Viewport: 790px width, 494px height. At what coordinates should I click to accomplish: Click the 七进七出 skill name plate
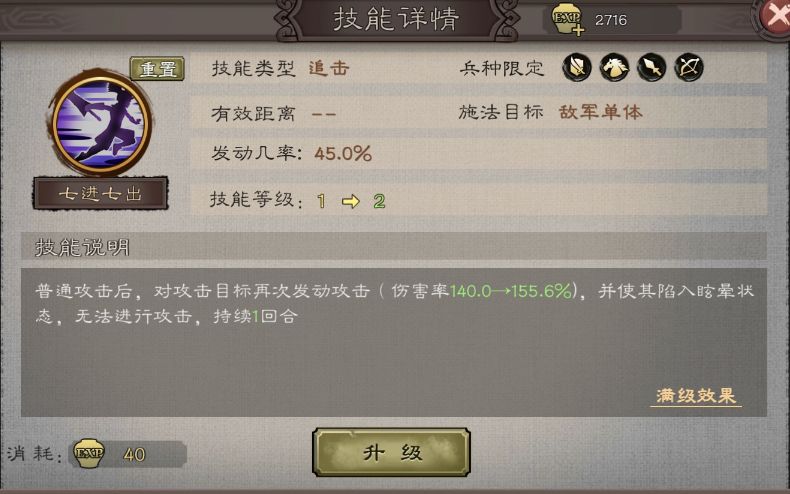coord(101,193)
